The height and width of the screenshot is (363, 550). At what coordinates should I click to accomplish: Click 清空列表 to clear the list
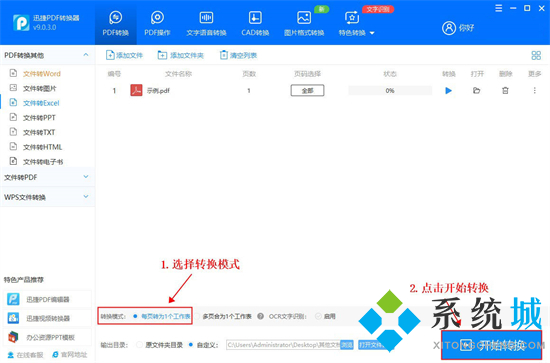coord(238,55)
